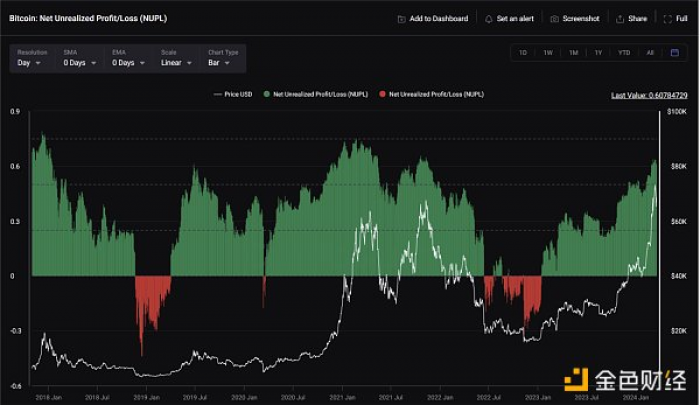
Task: Click the $60K right axis label
Action: coord(678,221)
